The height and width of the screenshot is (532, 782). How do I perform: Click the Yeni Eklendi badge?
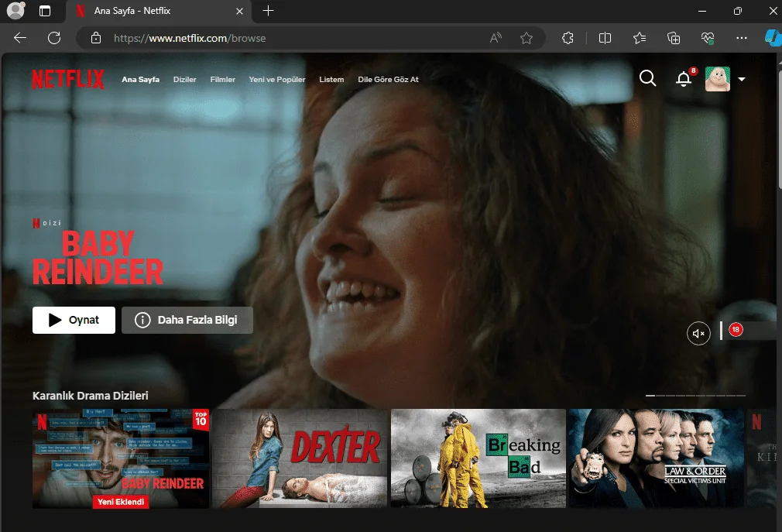click(x=121, y=502)
